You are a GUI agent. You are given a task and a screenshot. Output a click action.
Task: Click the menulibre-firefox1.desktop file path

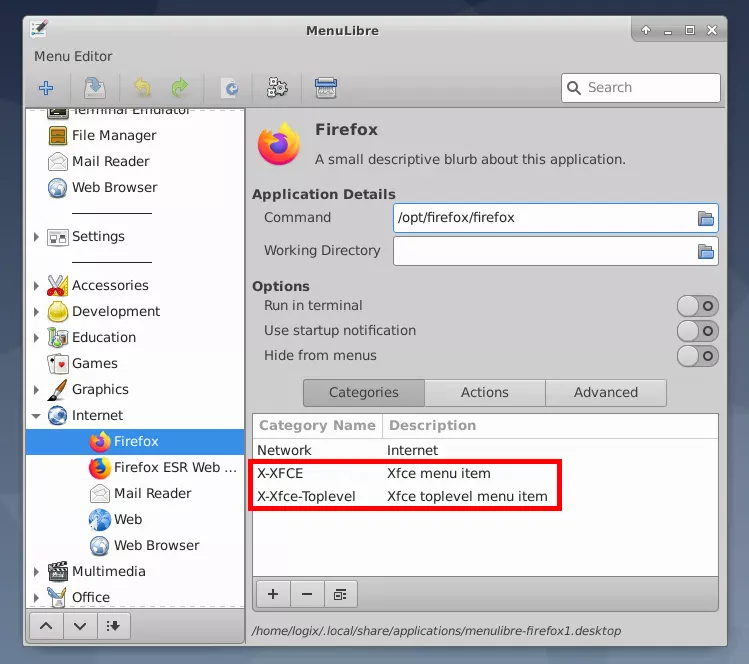click(x=437, y=631)
